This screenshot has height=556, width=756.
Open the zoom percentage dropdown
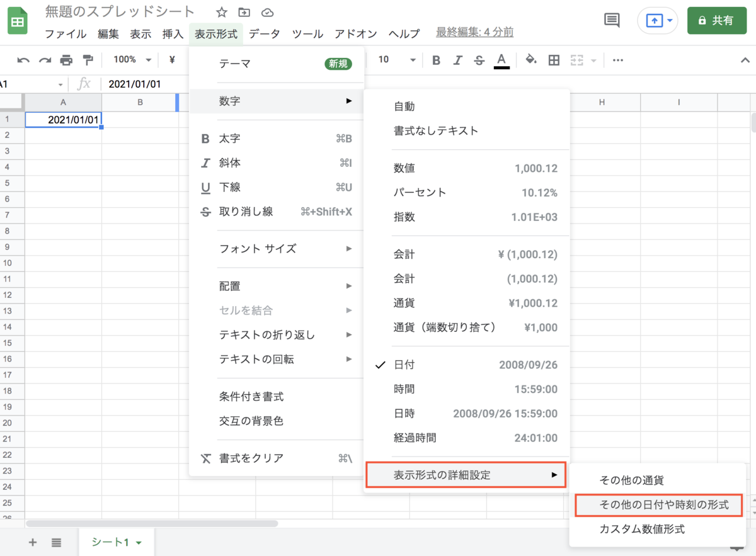click(130, 59)
